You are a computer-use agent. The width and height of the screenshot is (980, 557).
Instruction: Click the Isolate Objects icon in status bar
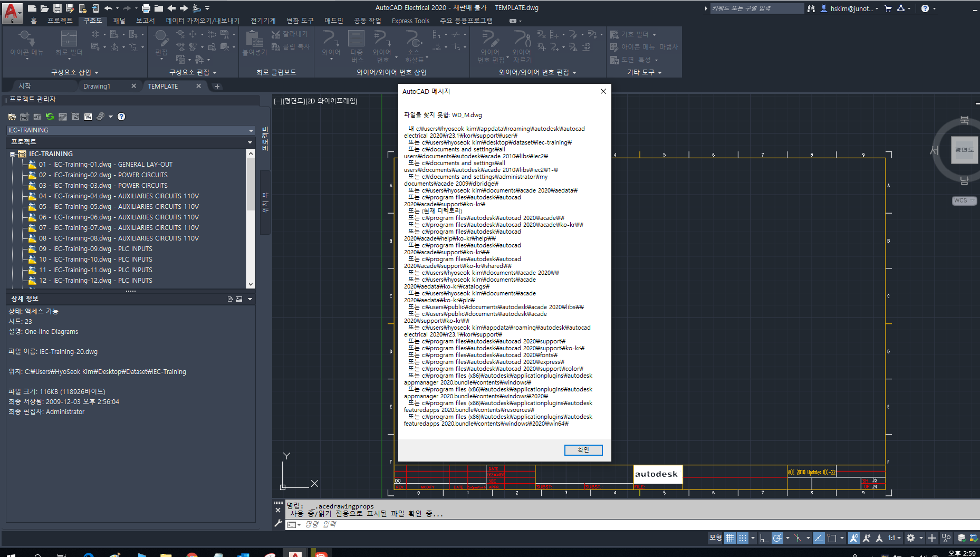[x=946, y=537]
